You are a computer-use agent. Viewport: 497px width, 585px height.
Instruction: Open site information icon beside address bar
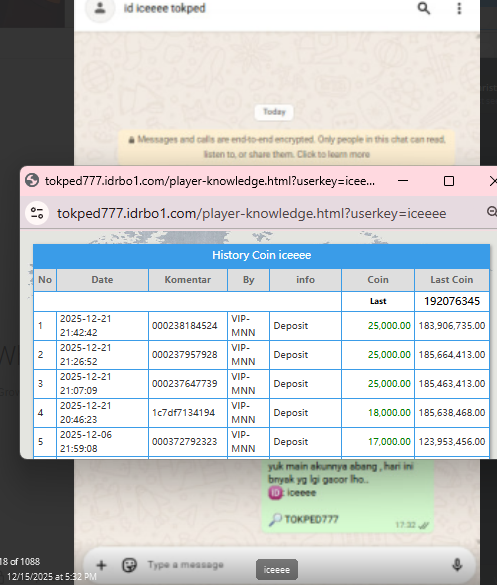(x=37, y=213)
